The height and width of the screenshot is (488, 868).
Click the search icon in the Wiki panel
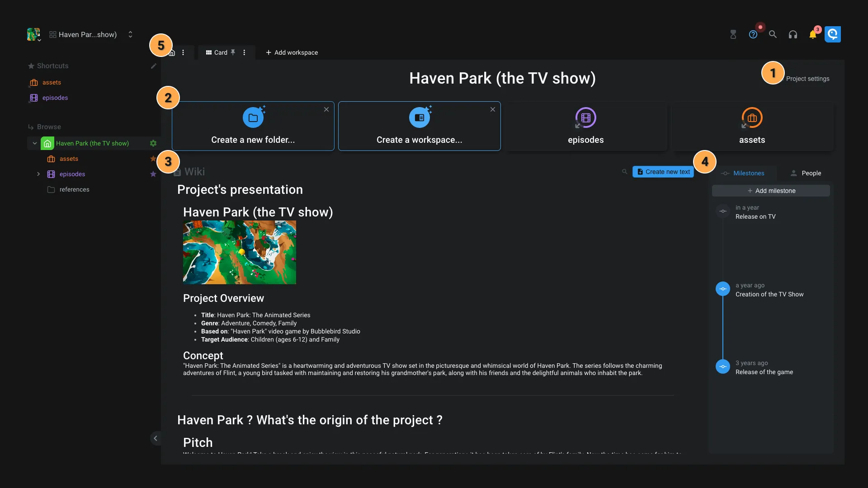(624, 171)
